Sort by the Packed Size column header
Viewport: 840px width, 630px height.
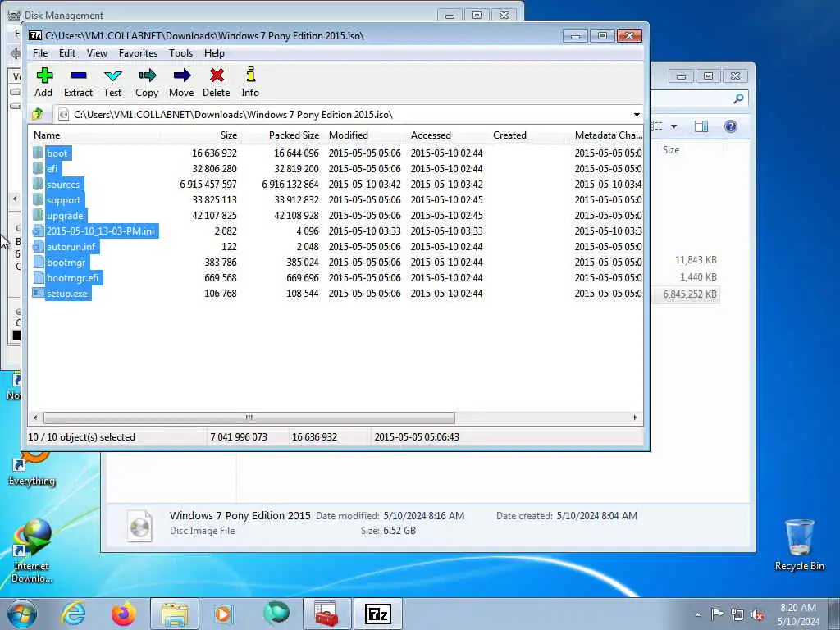[x=282, y=135]
